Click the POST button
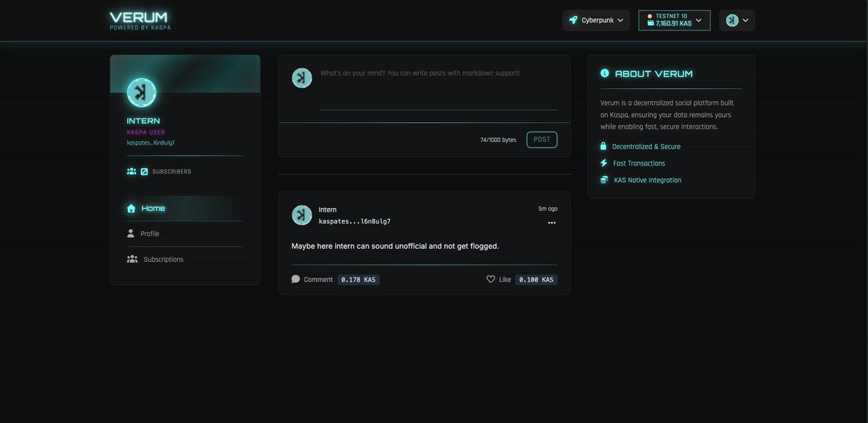The image size is (868, 423). [542, 140]
